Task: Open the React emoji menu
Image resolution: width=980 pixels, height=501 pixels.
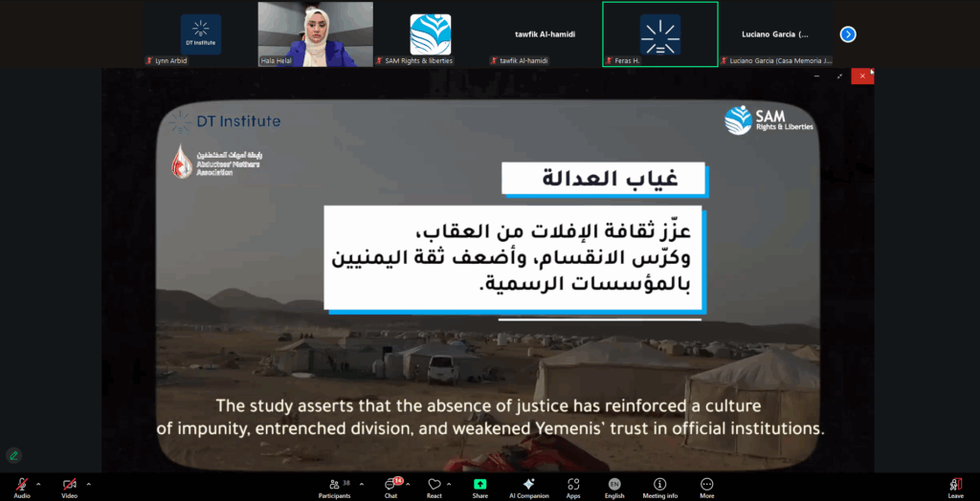Action: [434, 486]
